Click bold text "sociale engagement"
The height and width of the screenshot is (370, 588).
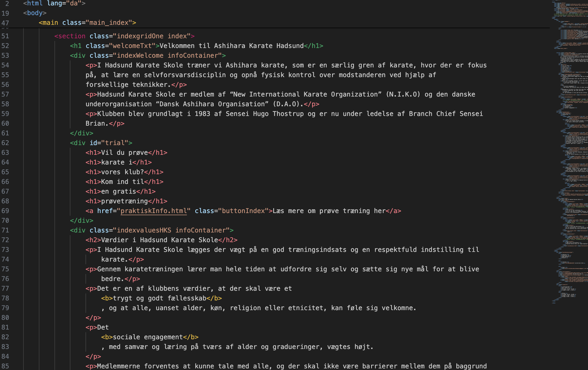pos(148,337)
